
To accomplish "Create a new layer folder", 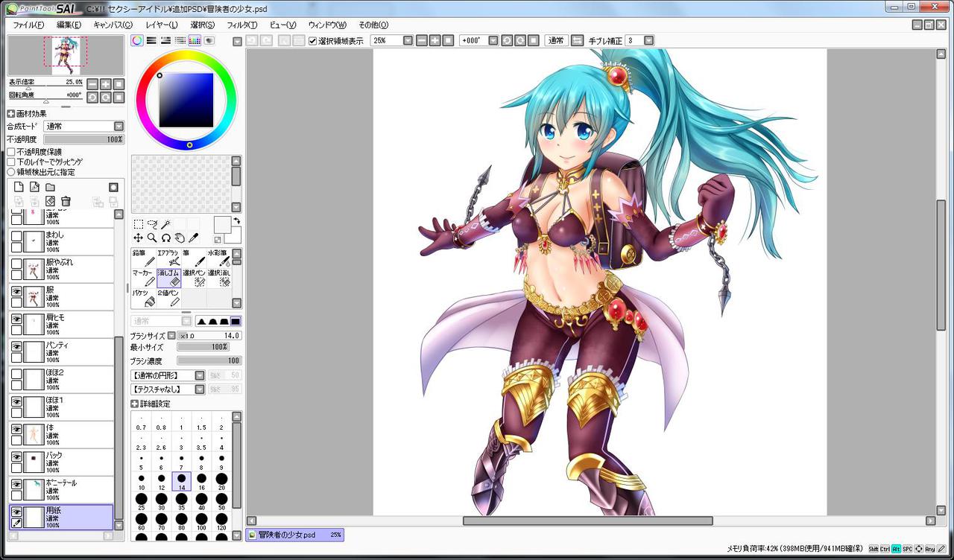I will [x=50, y=187].
